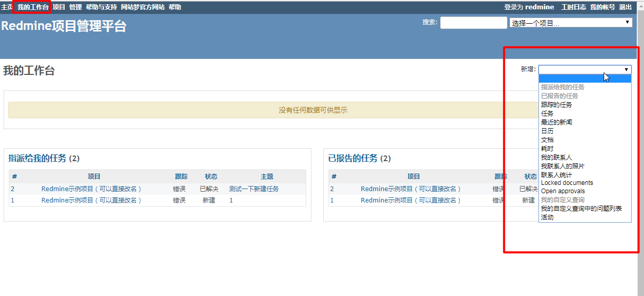Sort assigned tasks by 主题 column
The image size is (644, 296).
pyautogui.click(x=267, y=177)
